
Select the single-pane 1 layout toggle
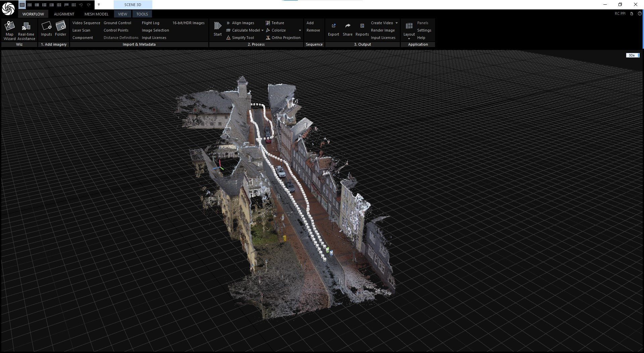pyautogui.click(x=22, y=5)
